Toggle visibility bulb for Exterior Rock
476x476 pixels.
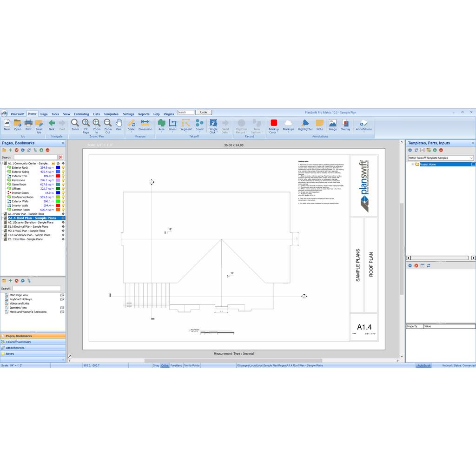(63, 168)
